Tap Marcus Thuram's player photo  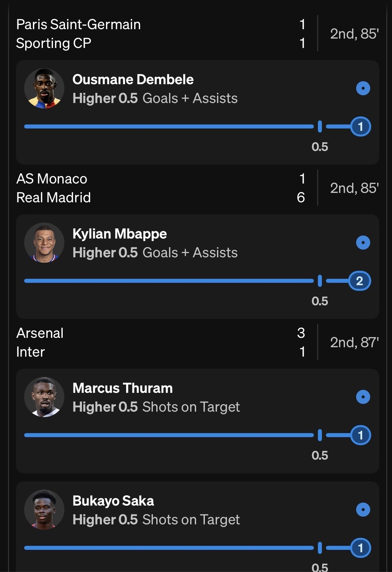pos(44,397)
